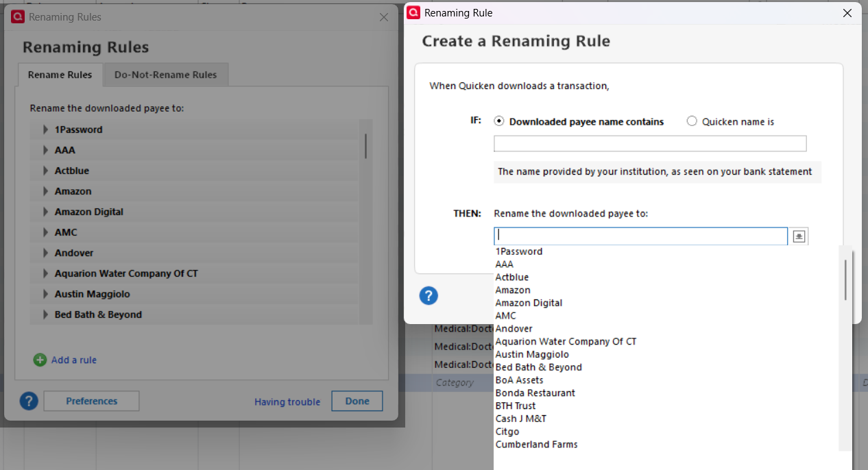Expand the Actblue rule row

(46, 171)
